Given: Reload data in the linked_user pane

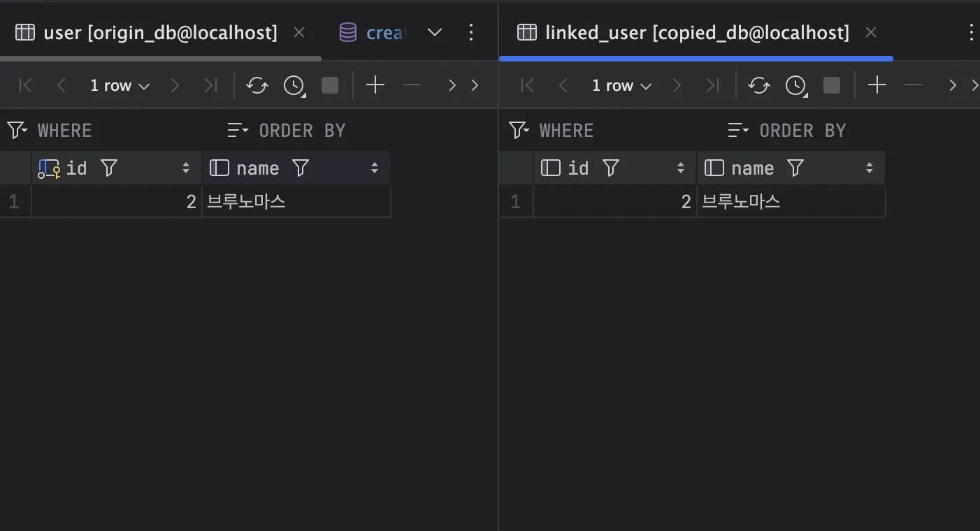Looking at the screenshot, I should 758,85.
